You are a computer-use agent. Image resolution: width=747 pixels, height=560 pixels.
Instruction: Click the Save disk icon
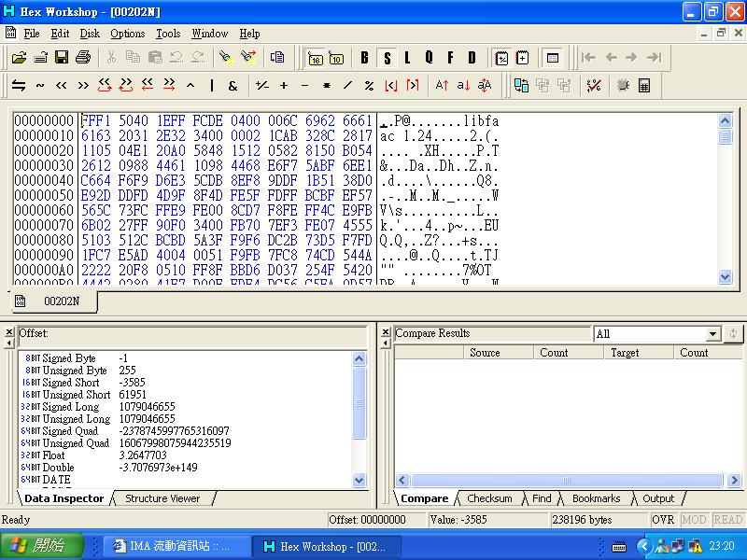[62, 58]
